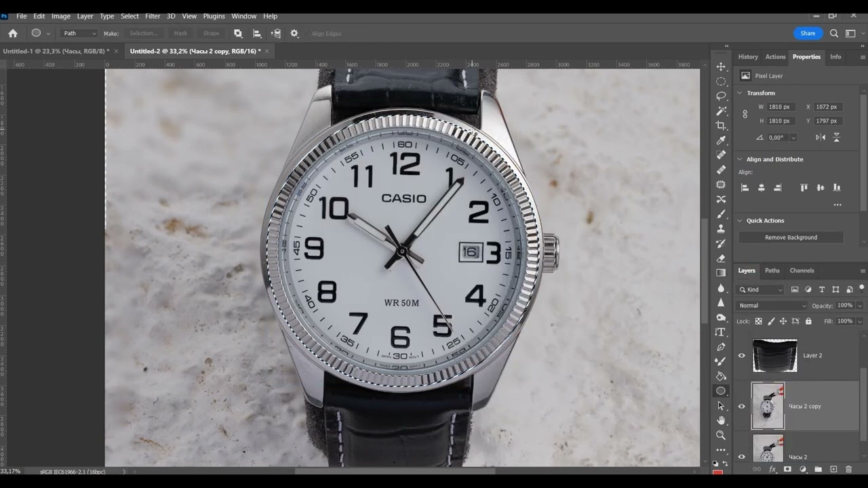Select the Magic Wand tool
Viewport: 868px width, 488px height.
[x=721, y=110]
